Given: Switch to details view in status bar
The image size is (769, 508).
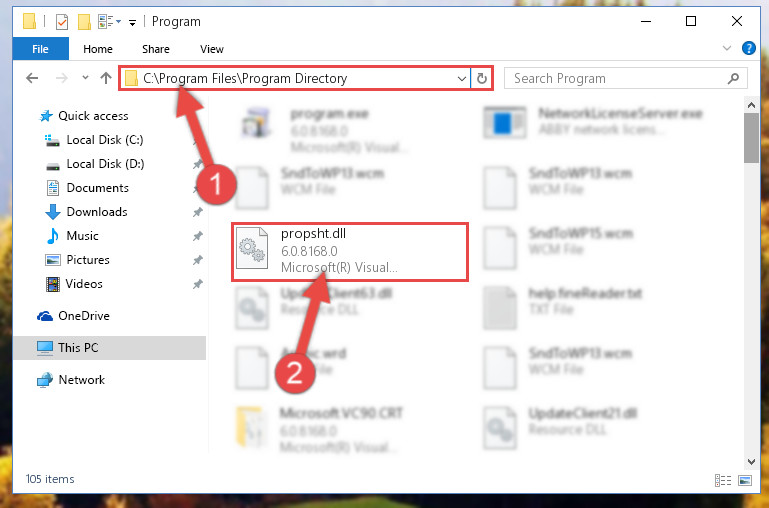Looking at the screenshot, I should coord(723,480).
